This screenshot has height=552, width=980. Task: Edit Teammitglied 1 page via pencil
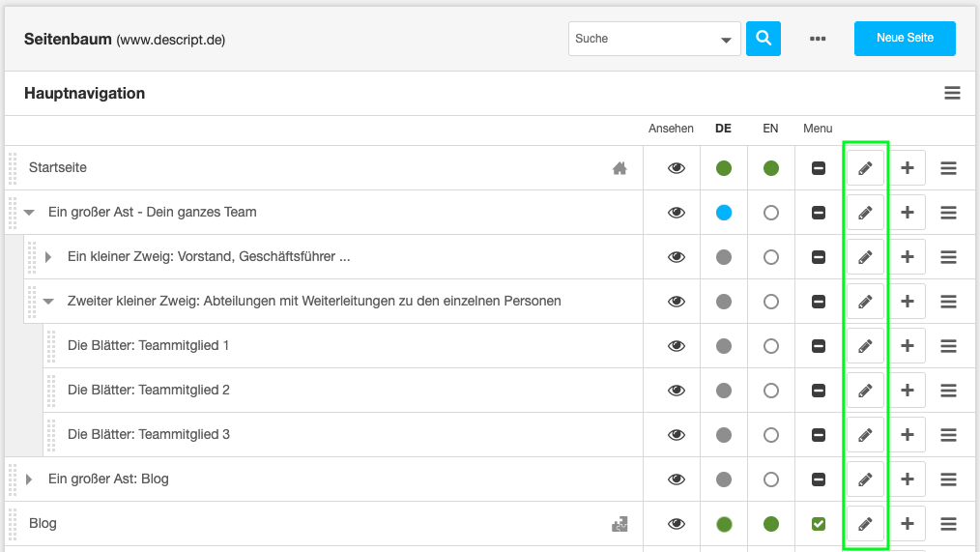865,346
